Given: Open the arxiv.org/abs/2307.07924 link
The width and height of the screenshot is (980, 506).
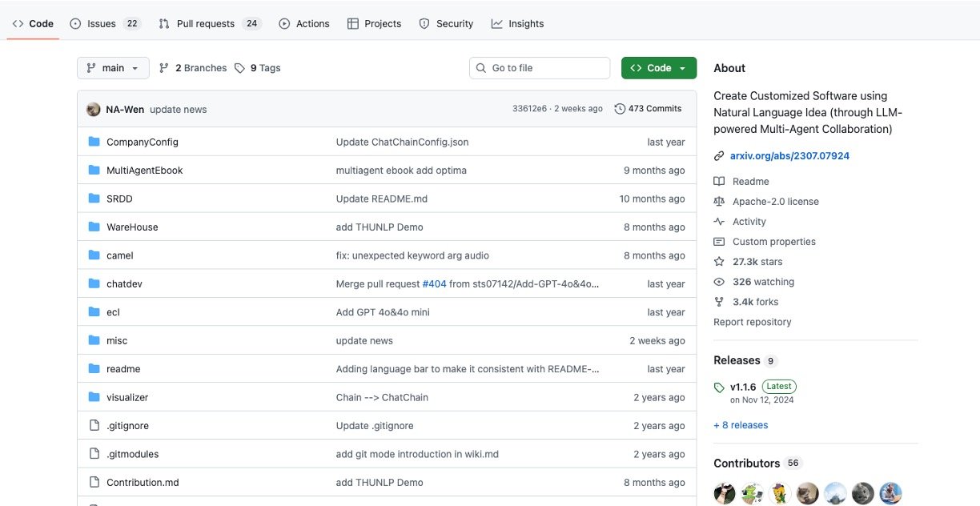Looking at the screenshot, I should coord(789,156).
